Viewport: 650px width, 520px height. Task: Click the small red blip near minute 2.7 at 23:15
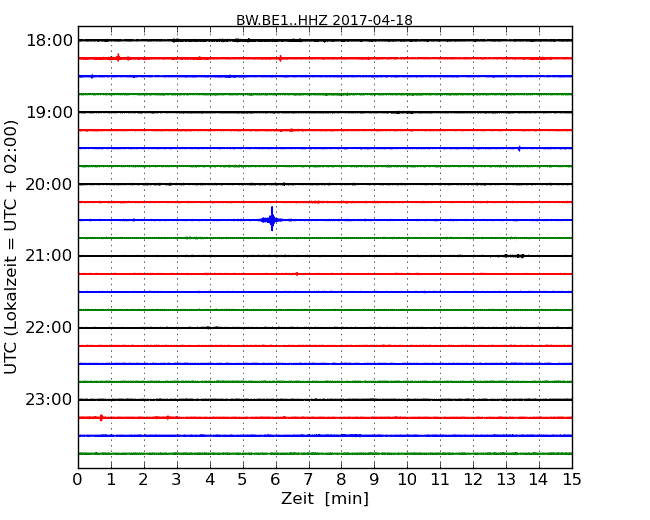coord(167,417)
